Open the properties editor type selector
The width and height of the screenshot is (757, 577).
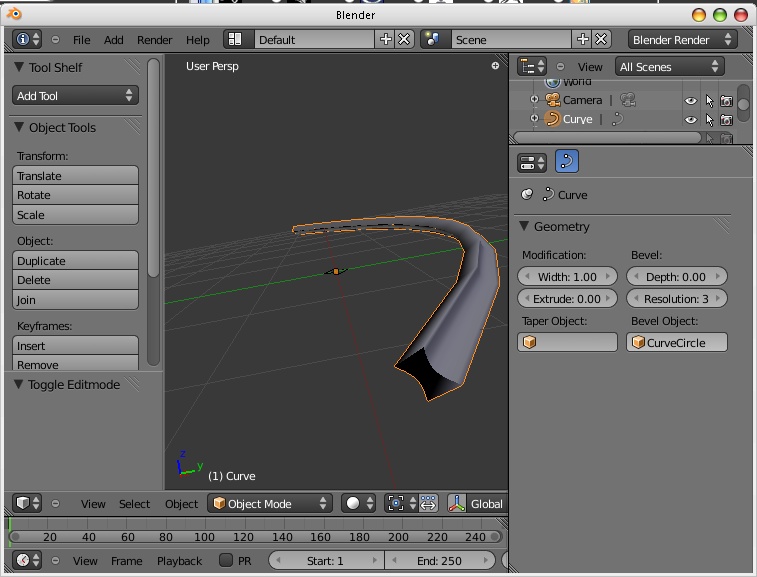tap(532, 163)
